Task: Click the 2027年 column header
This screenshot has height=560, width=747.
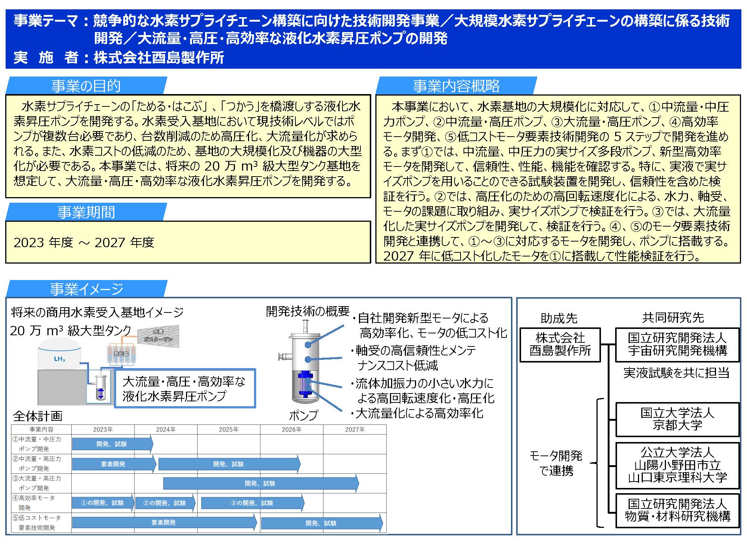Action: pyautogui.click(x=354, y=429)
